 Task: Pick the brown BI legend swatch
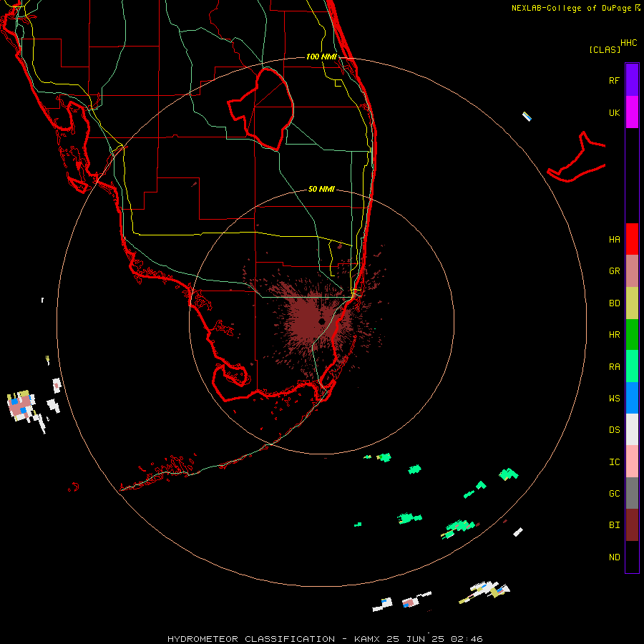[x=632, y=525]
